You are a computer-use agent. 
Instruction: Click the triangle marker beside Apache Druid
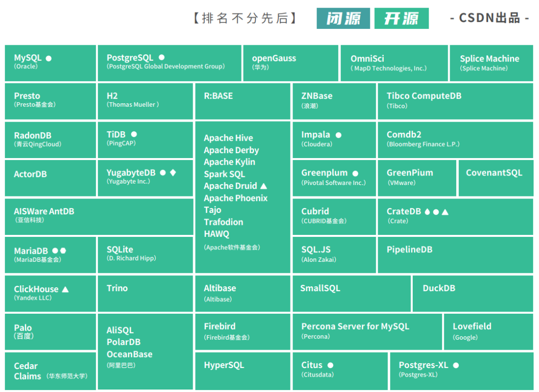click(x=264, y=186)
